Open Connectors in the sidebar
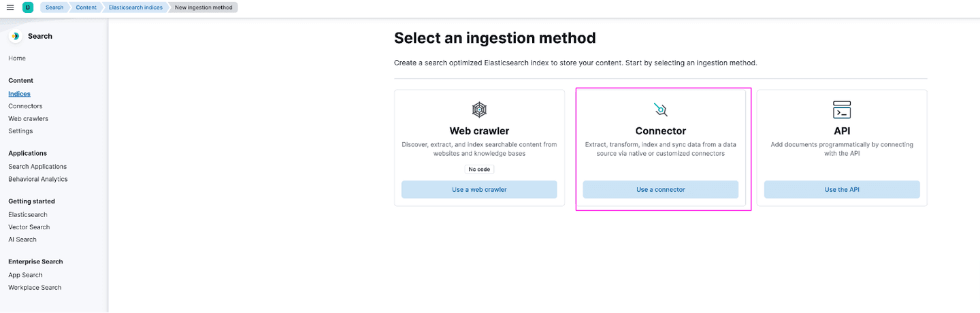 tap(25, 106)
